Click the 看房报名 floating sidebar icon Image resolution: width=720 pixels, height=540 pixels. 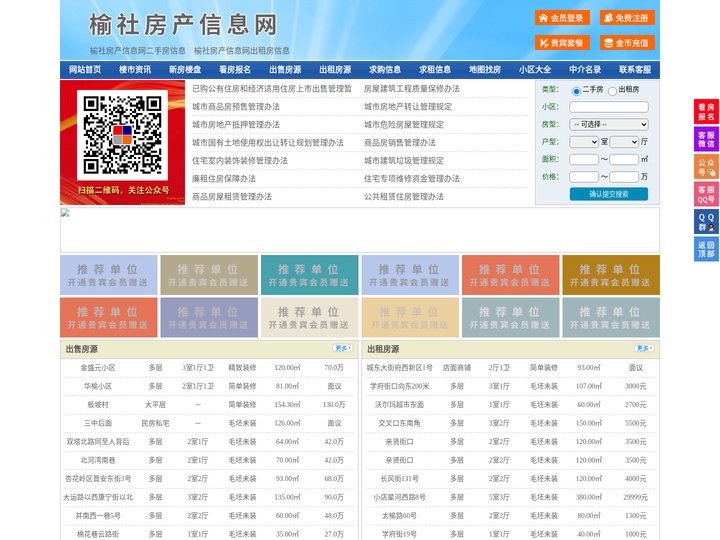[x=706, y=112]
